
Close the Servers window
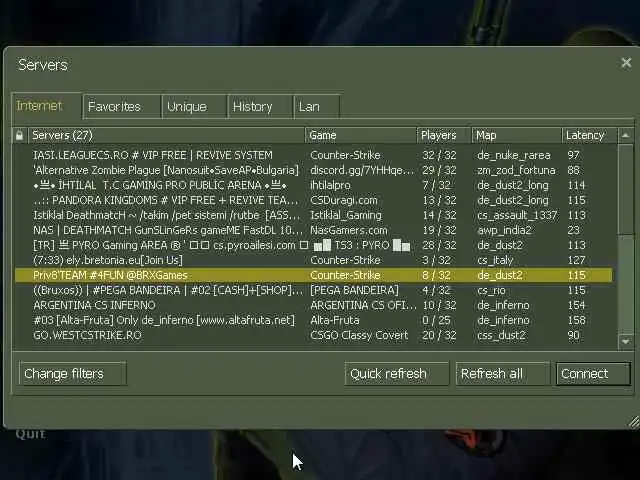[626, 63]
